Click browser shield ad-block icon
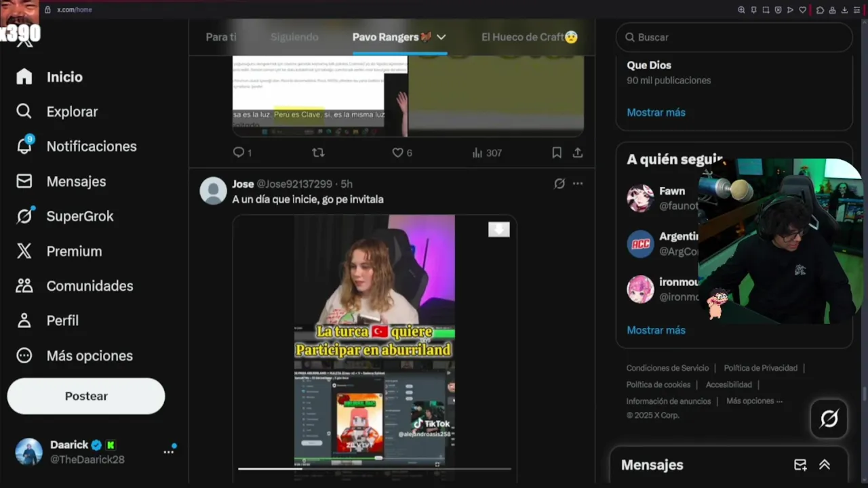Screen dimensions: 868x488 778,9
